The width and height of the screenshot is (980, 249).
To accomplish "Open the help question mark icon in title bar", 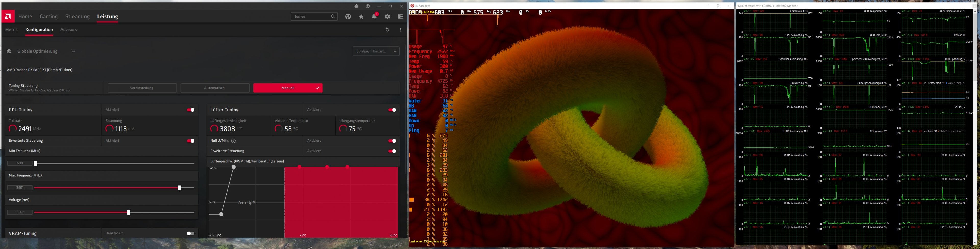I will point(367,6).
